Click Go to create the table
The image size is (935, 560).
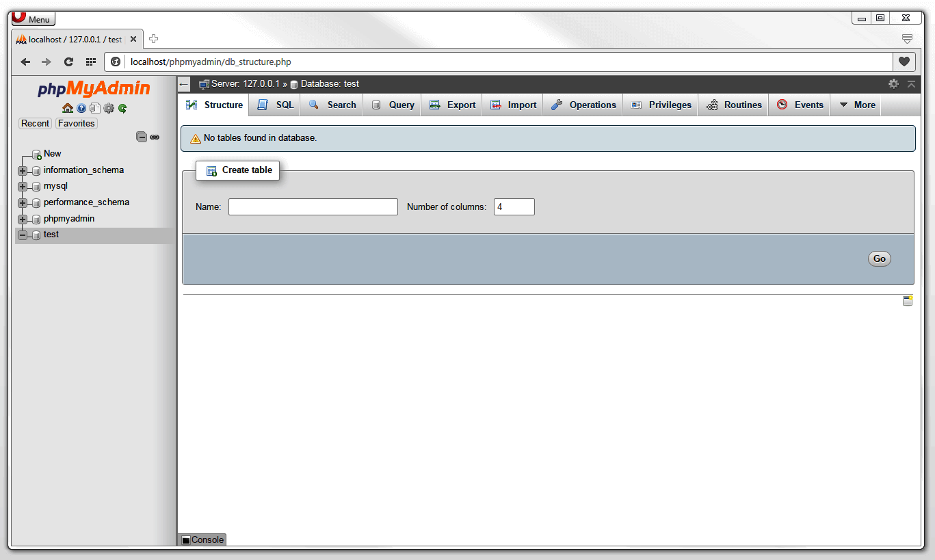pyautogui.click(x=879, y=258)
